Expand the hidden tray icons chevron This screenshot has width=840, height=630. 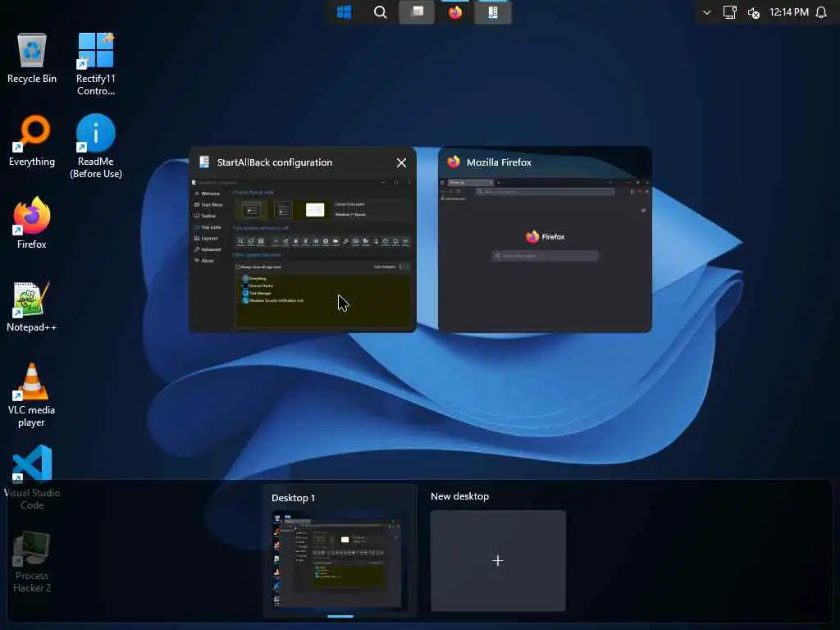[706, 11]
